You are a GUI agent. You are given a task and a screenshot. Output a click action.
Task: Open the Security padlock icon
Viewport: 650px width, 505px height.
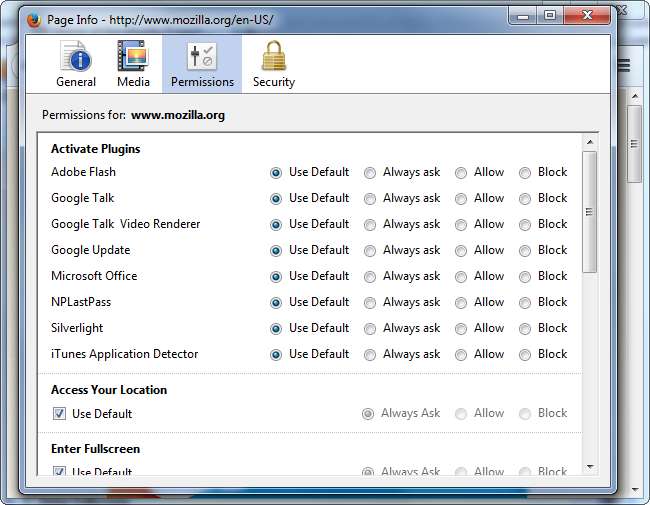pyautogui.click(x=273, y=58)
